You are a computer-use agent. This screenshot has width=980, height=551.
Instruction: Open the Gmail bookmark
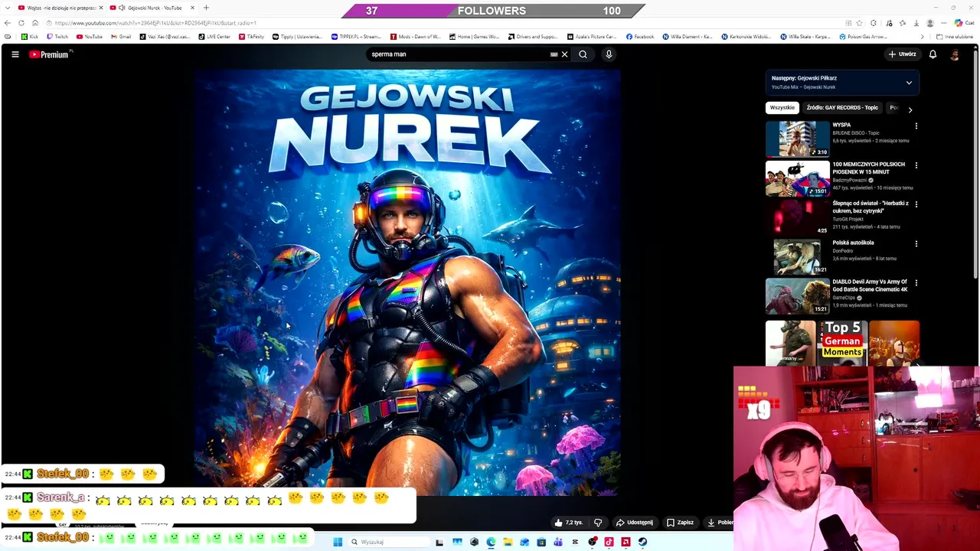pyautogui.click(x=121, y=37)
